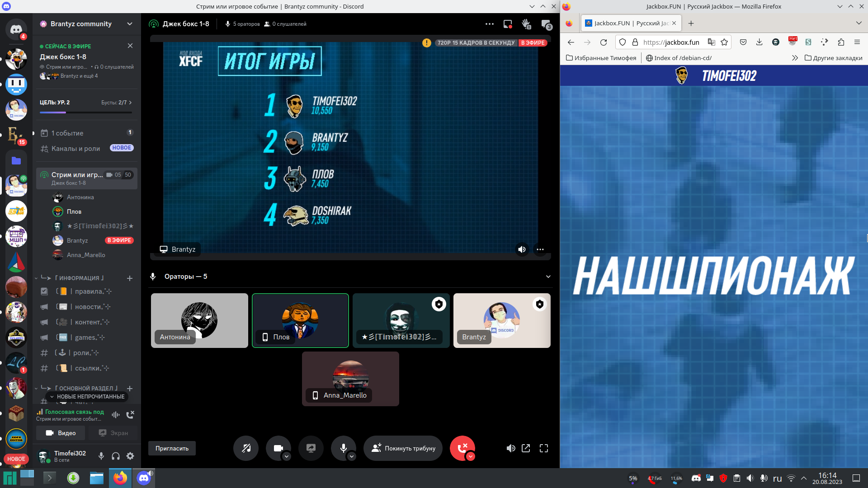Open Discord direct messages home icon
868x488 pixels.
pyautogui.click(x=16, y=30)
